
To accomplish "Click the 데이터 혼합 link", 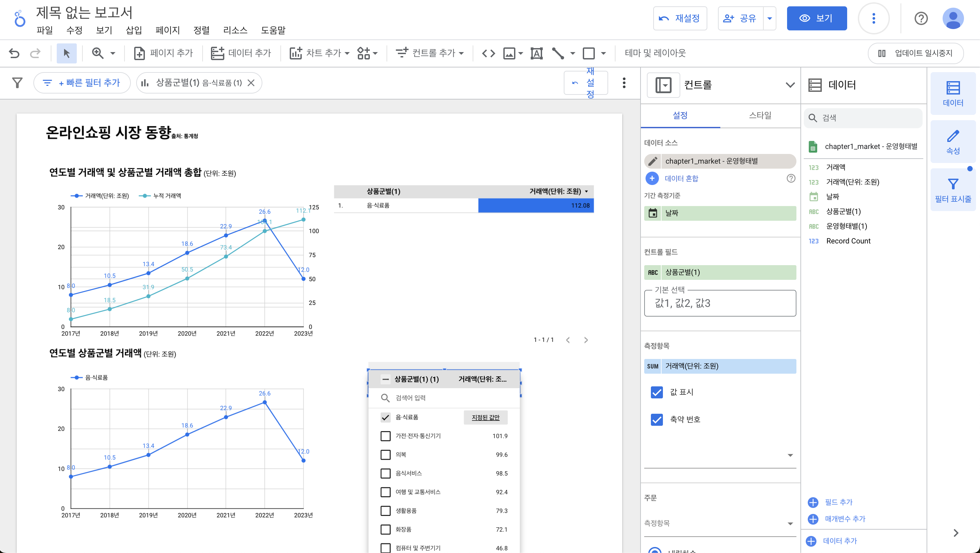I will point(681,179).
